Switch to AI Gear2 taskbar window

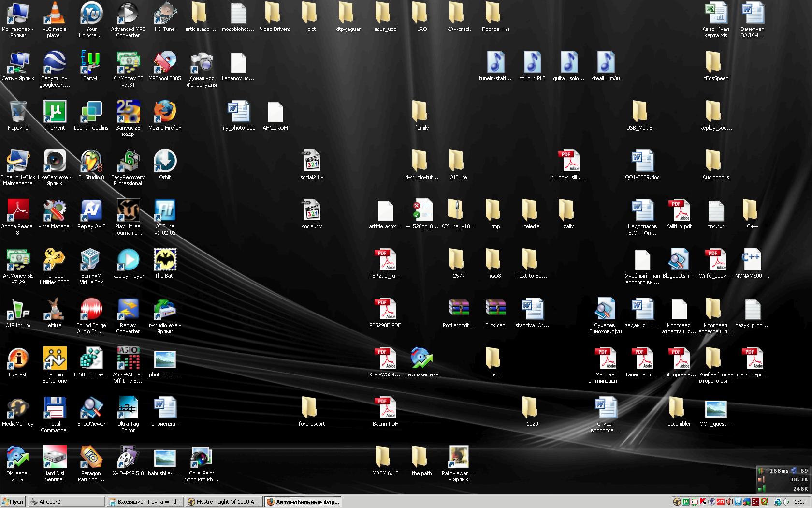click(x=66, y=502)
